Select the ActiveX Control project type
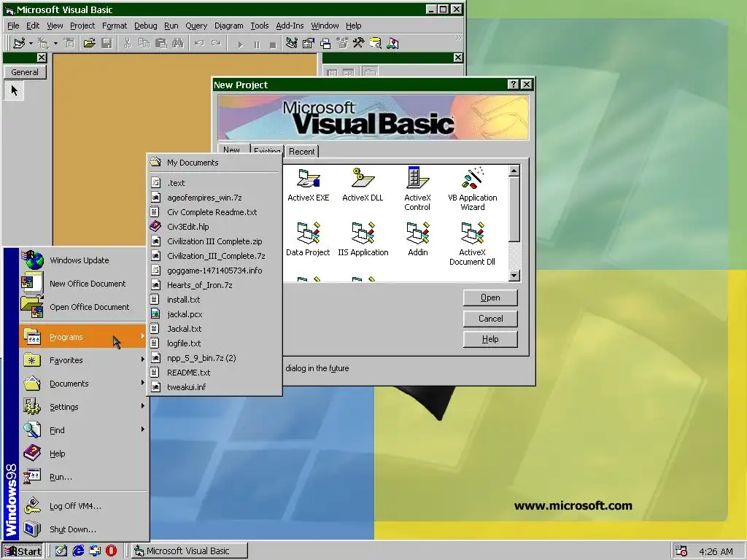The width and height of the screenshot is (747, 560). coord(417,189)
